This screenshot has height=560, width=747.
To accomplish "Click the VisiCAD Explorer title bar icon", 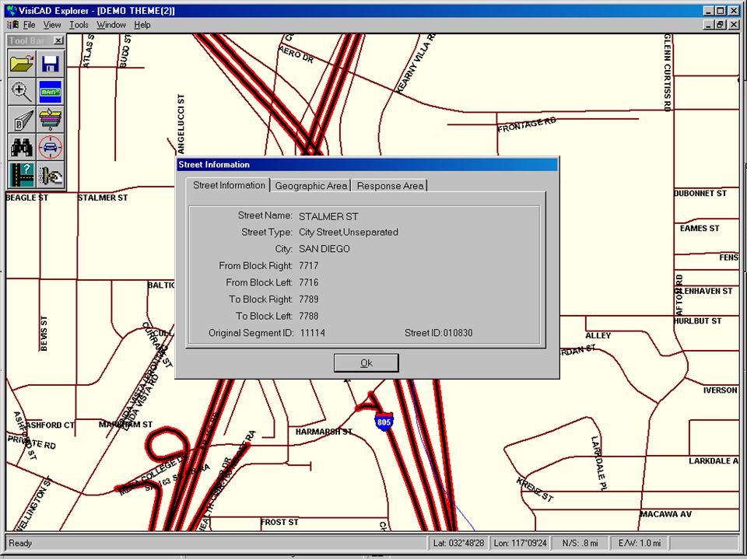I will click(x=12, y=10).
